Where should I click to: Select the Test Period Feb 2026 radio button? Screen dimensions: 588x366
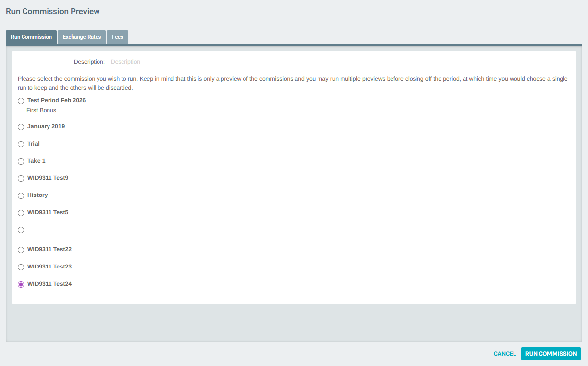21,101
